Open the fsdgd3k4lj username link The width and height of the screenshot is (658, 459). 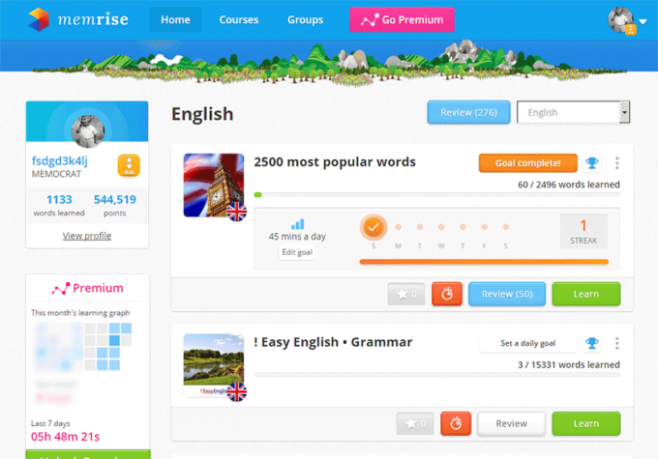coord(60,161)
